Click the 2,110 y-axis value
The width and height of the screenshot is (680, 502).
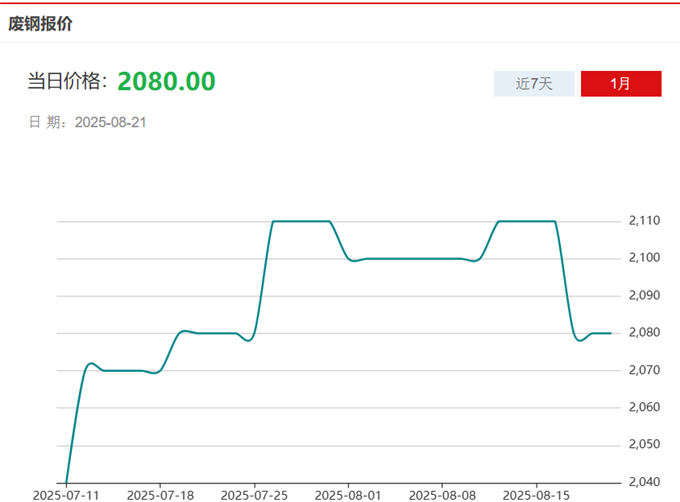[x=645, y=221]
